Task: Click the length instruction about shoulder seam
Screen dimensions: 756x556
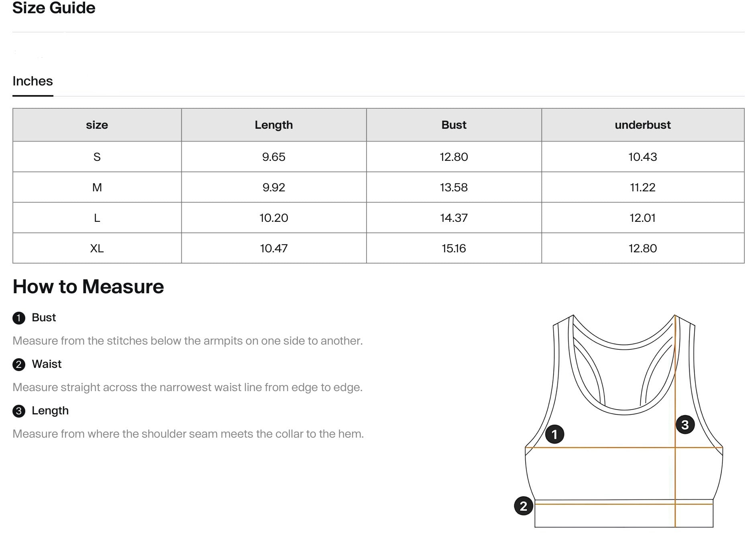Action: coord(188,434)
